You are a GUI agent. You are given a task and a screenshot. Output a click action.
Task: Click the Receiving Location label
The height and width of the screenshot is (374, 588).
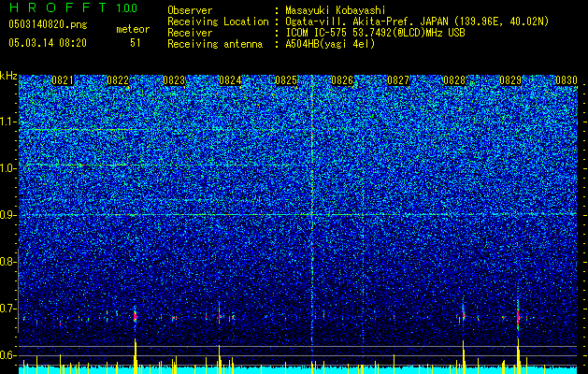[x=218, y=22]
